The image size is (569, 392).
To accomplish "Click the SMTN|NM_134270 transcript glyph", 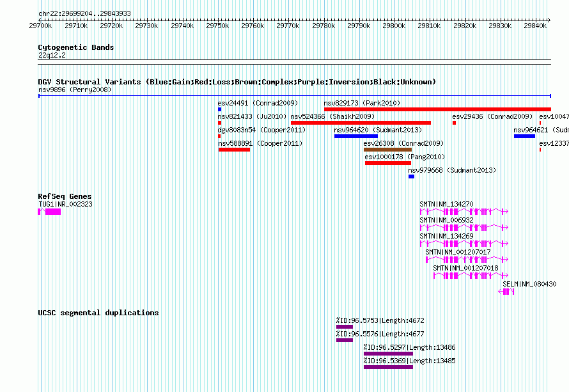I will click(464, 212).
